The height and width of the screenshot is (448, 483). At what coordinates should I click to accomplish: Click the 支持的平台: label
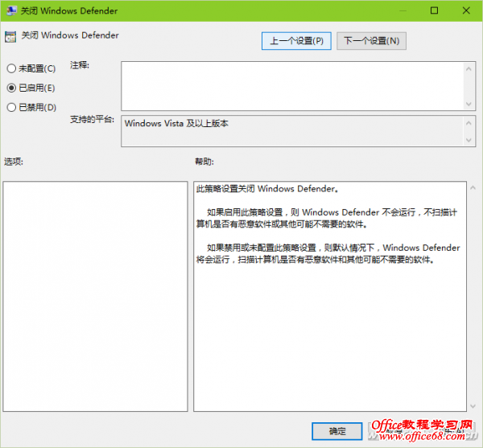click(x=92, y=119)
